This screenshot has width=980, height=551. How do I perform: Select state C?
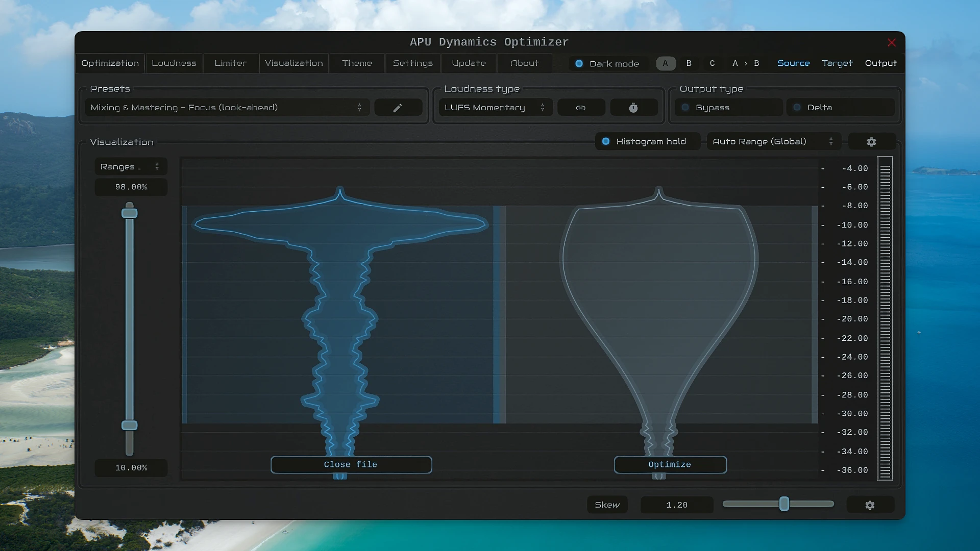[x=712, y=64]
